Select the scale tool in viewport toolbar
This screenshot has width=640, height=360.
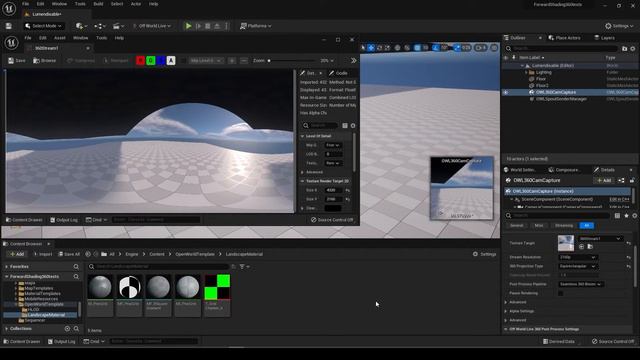pos(387,48)
